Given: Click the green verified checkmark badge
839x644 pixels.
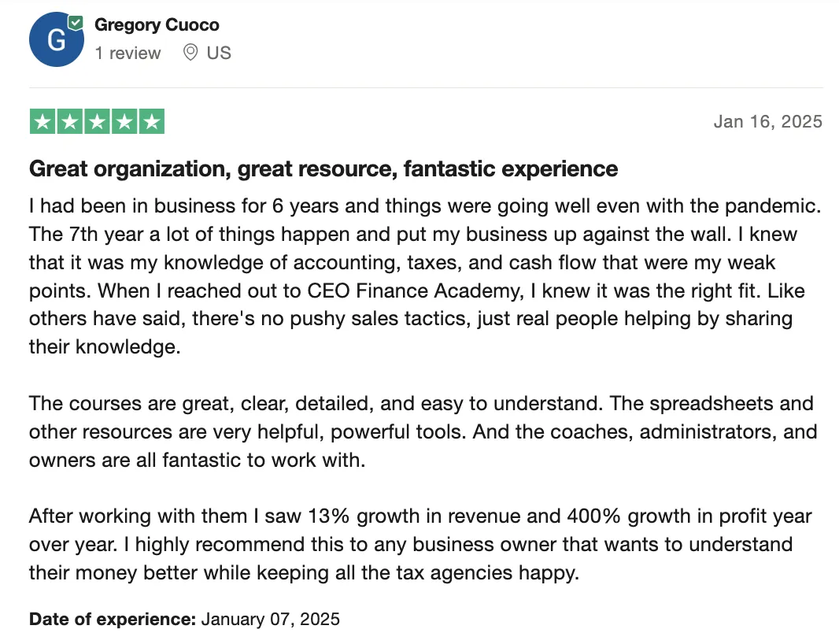Looking at the screenshot, I should pyautogui.click(x=76, y=23).
